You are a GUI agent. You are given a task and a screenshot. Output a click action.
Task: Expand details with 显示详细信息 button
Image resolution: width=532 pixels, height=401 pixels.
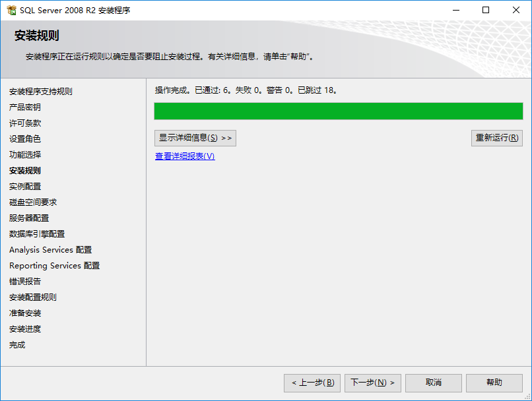(195, 138)
